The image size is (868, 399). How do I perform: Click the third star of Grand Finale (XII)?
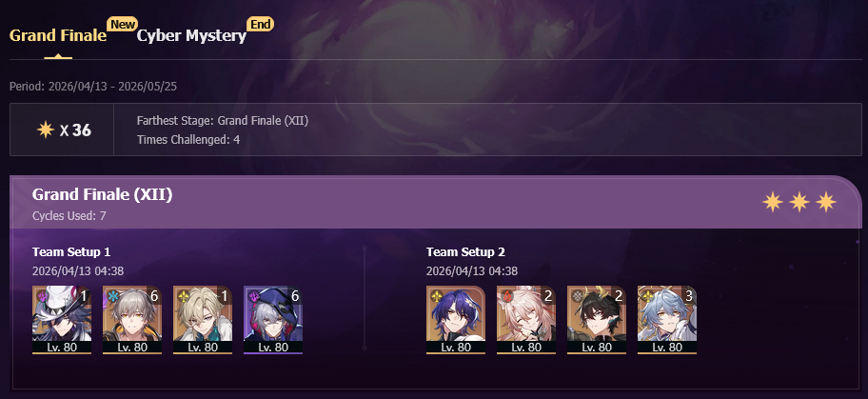point(826,202)
